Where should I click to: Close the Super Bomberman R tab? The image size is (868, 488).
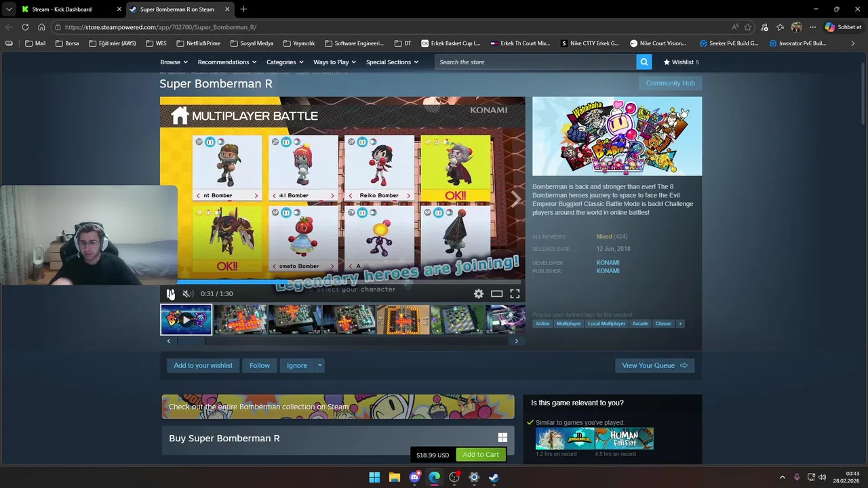(x=227, y=9)
